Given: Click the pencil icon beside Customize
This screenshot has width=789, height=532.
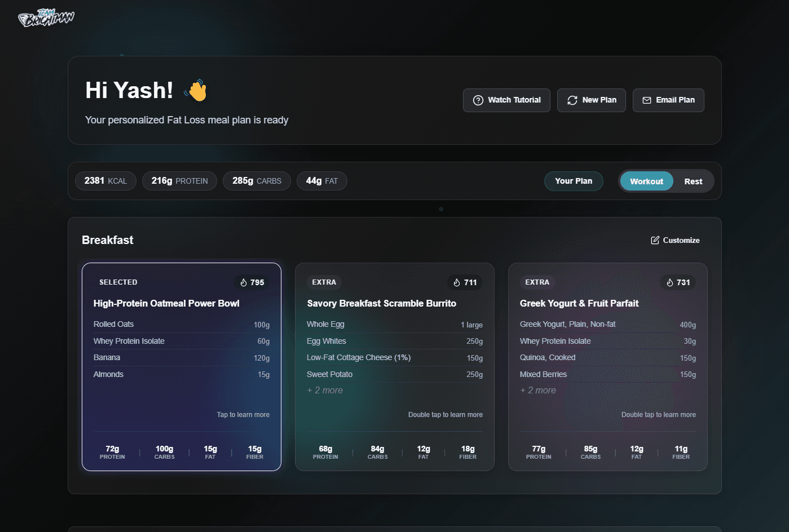Looking at the screenshot, I should (x=655, y=240).
